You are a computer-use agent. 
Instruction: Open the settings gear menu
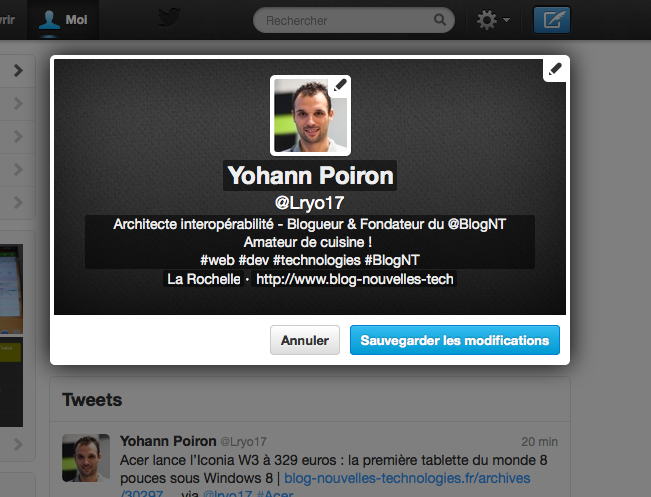tap(493, 20)
